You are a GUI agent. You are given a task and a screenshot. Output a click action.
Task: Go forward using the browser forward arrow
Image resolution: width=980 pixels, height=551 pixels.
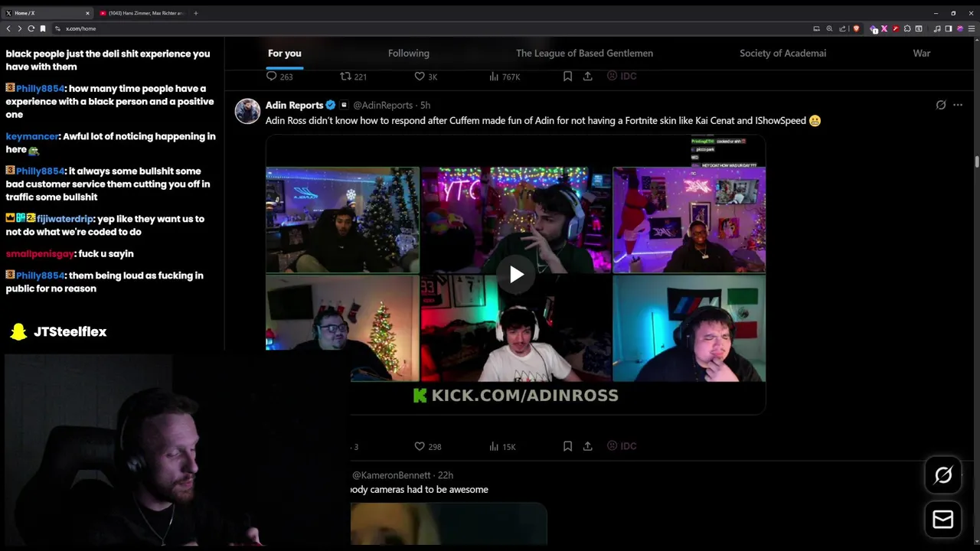click(19, 28)
